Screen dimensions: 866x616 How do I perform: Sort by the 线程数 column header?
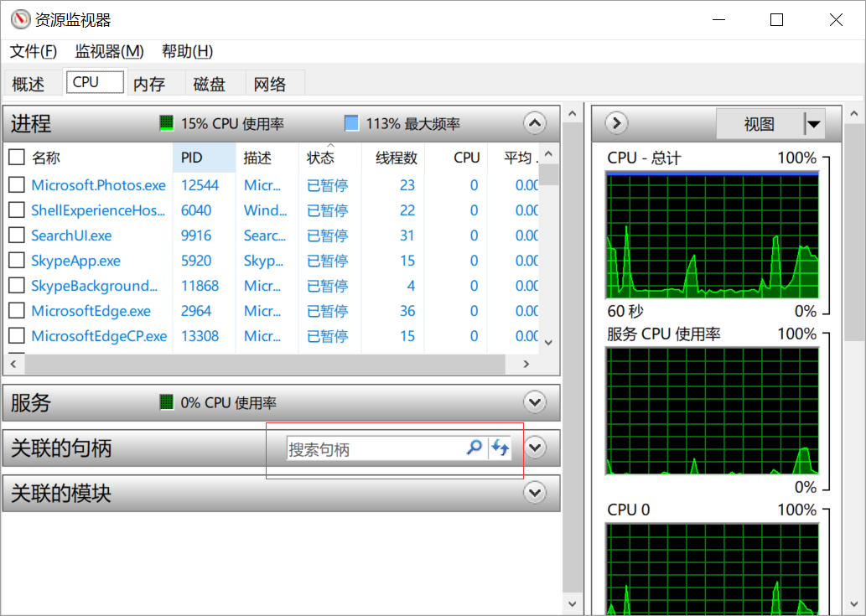(x=392, y=158)
